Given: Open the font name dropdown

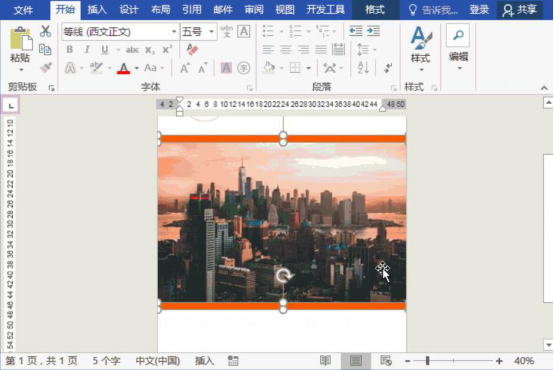Looking at the screenshot, I should [174, 32].
